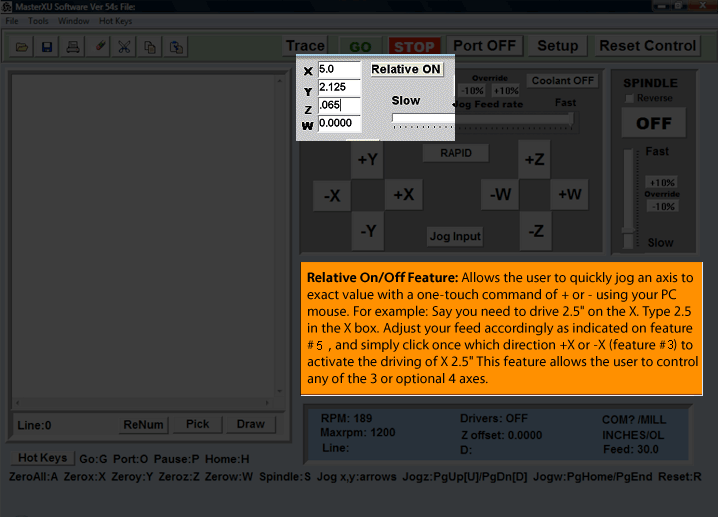Click the 'Feed: 30.0' status text

point(631,449)
